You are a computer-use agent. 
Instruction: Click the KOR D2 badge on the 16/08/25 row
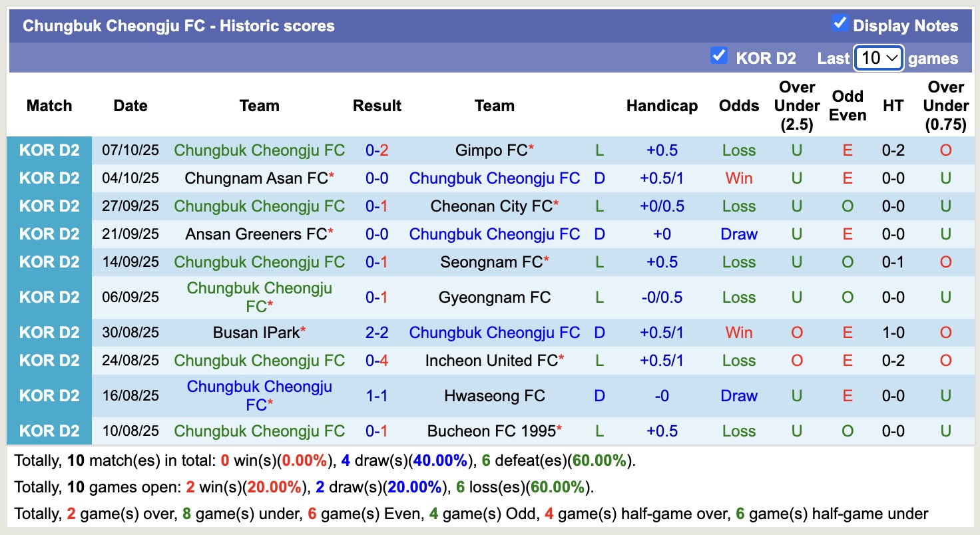click(x=49, y=395)
